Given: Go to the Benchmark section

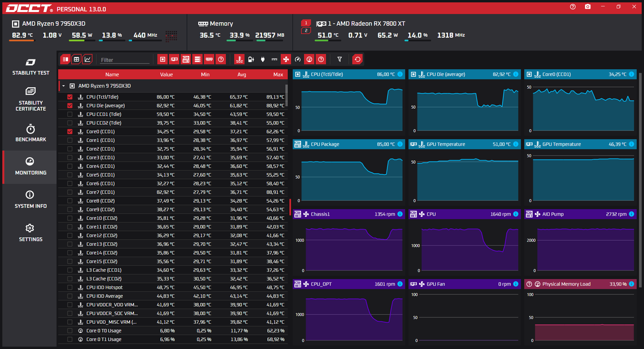Looking at the screenshot, I should point(31,133).
